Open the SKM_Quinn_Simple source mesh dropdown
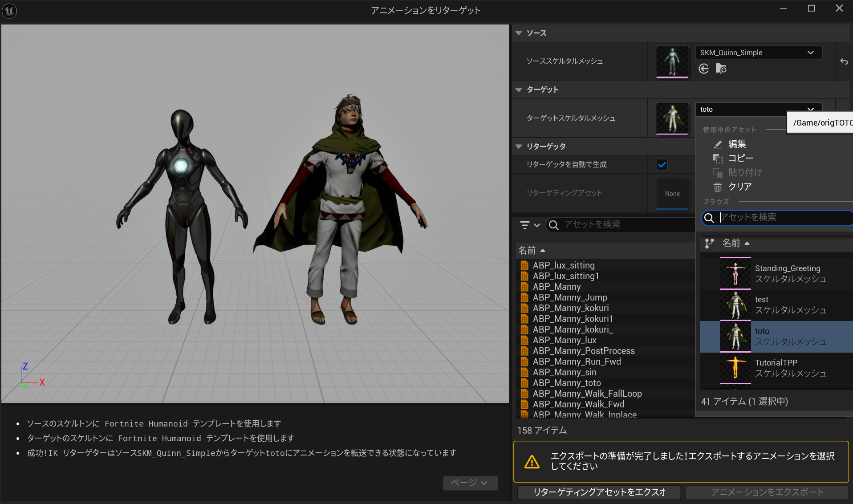The image size is (853, 504). point(758,53)
